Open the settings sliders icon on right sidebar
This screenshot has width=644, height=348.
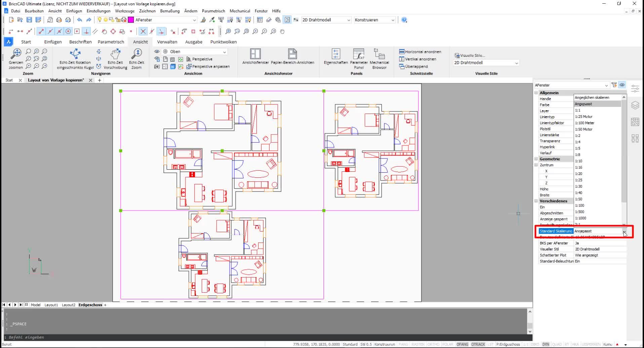click(635, 89)
